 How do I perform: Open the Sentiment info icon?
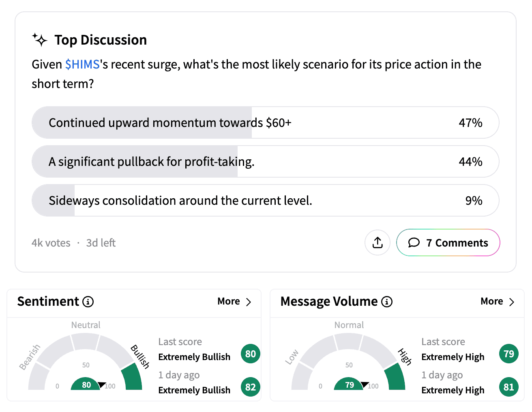pyautogui.click(x=88, y=302)
